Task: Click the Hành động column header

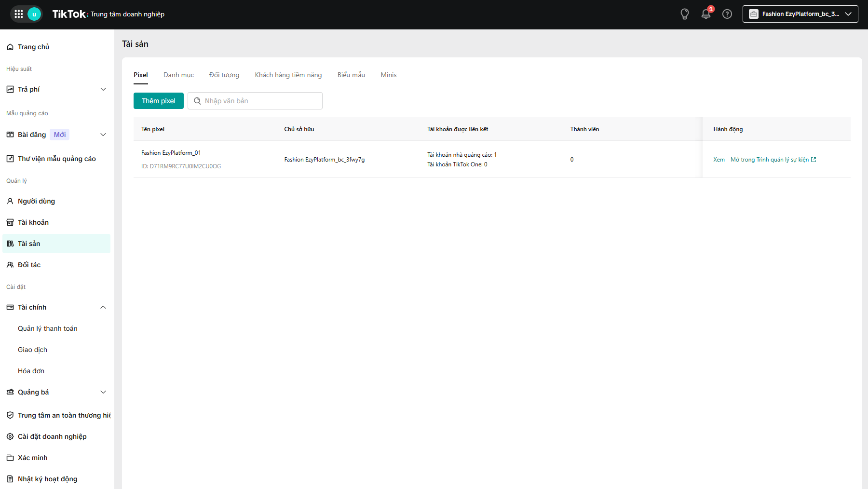Action: click(728, 129)
